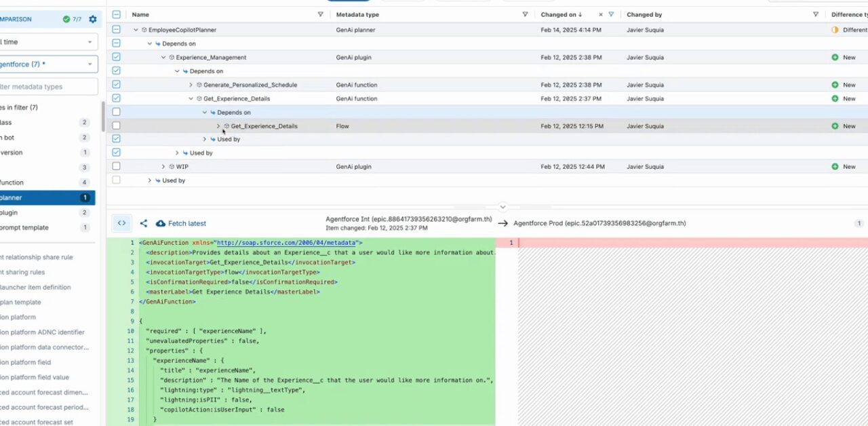Click the sidebar vertical scrollbar thumb
The height and width of the screenshot is (426, 868).
[103, 117]
